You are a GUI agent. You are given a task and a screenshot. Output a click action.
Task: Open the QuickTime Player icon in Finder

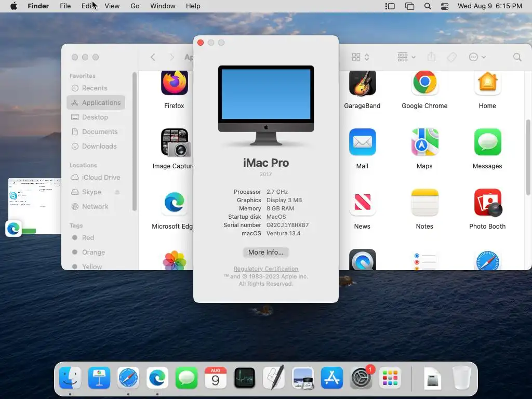click(x=362, y=260)
